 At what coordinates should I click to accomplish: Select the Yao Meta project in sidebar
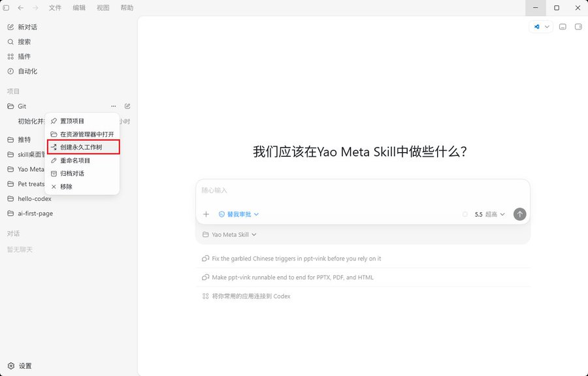pyautogui.click(x=25, y=169)
